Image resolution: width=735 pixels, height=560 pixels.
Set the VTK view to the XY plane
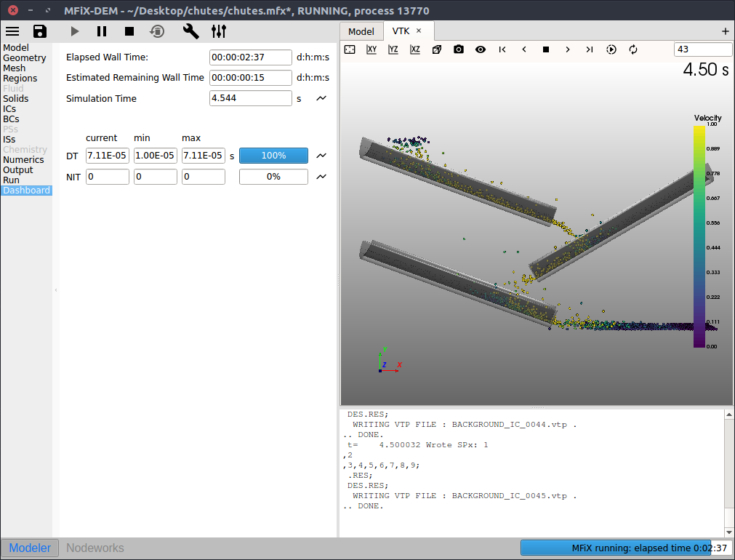[x=371, y=49]
